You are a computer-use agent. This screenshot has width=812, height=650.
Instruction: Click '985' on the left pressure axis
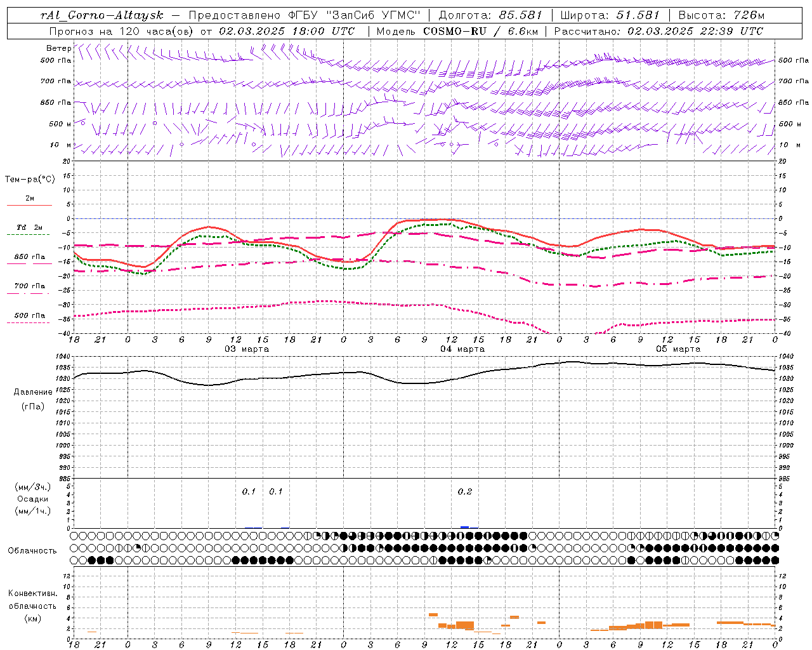point(65,479)
